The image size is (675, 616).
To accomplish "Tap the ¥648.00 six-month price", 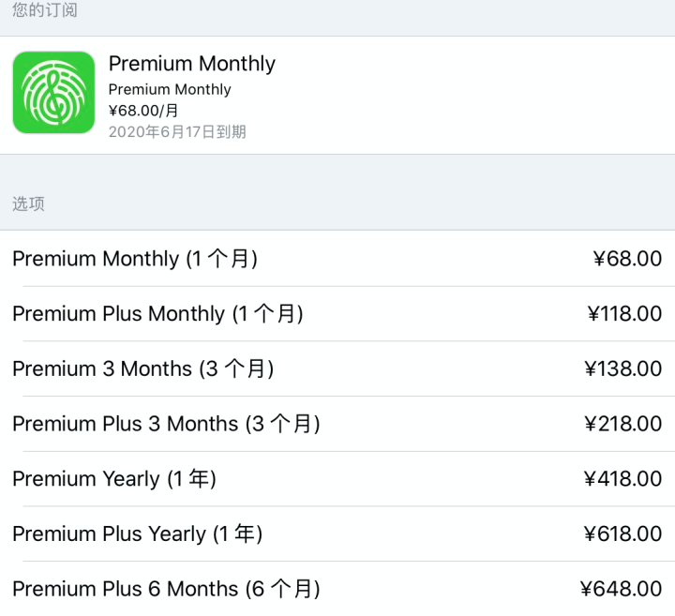I will click(x=622, y=589).
